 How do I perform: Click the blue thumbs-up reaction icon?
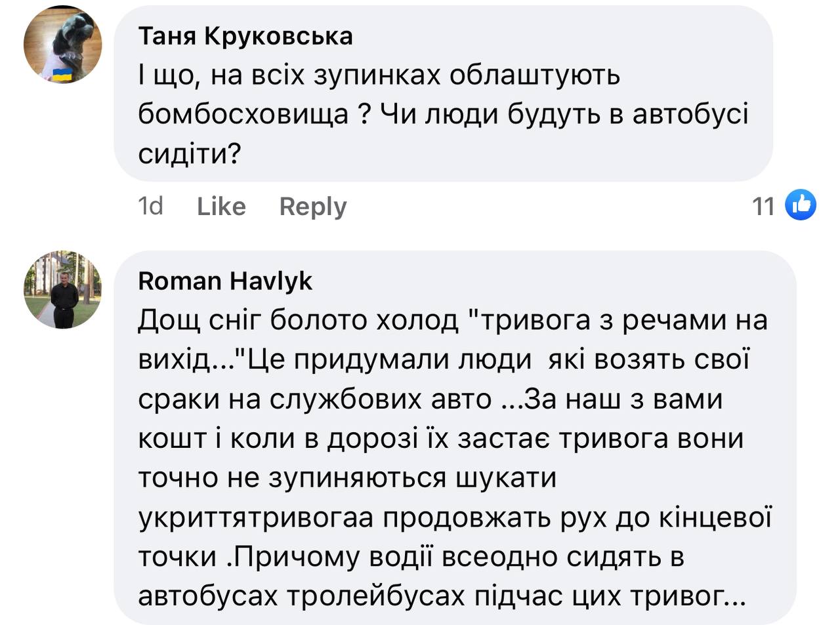(801, 205)
